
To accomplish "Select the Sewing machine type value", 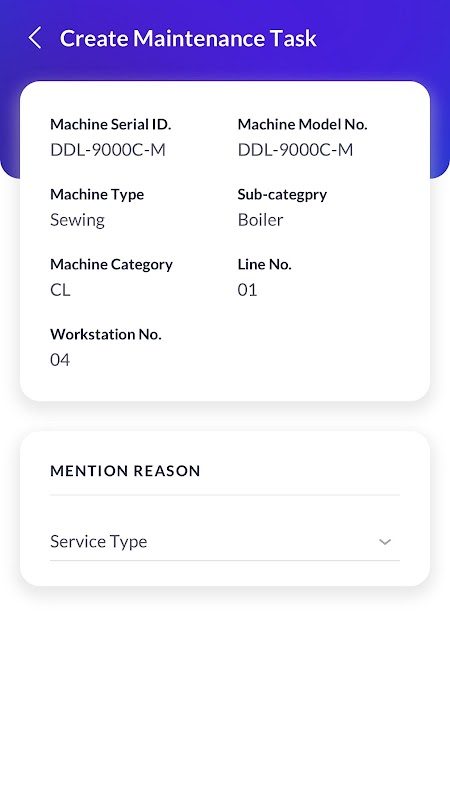I will 78,220.
